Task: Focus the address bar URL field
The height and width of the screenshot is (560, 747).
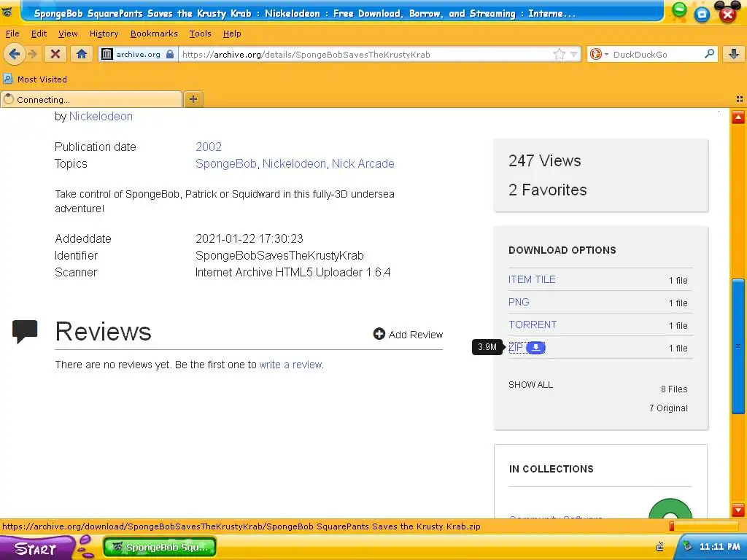Action: (365, 54)
